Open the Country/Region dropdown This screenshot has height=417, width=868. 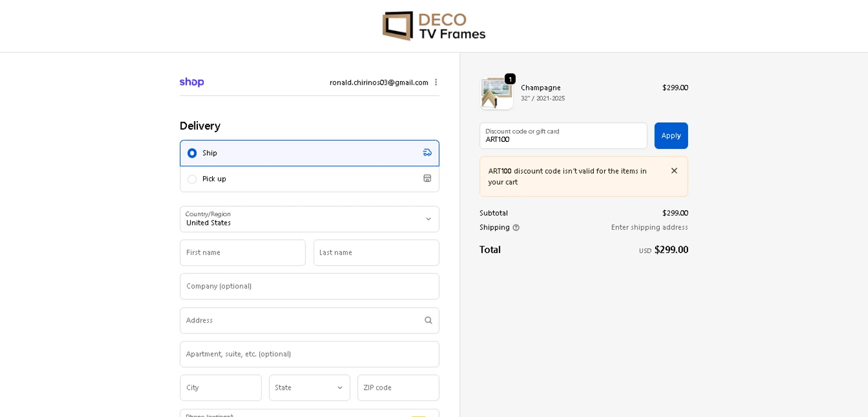(309, 219)
